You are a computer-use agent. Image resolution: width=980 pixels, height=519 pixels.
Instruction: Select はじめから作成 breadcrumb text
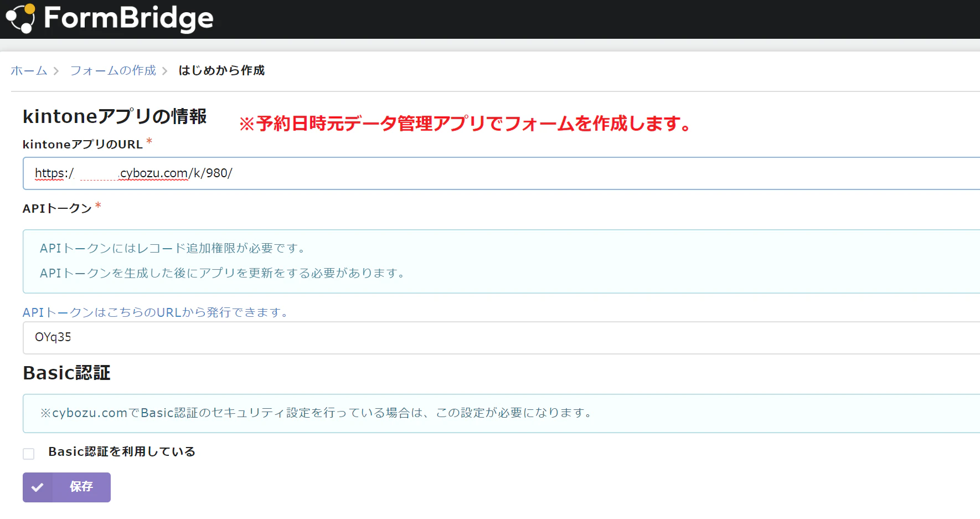tap(221, 71)
